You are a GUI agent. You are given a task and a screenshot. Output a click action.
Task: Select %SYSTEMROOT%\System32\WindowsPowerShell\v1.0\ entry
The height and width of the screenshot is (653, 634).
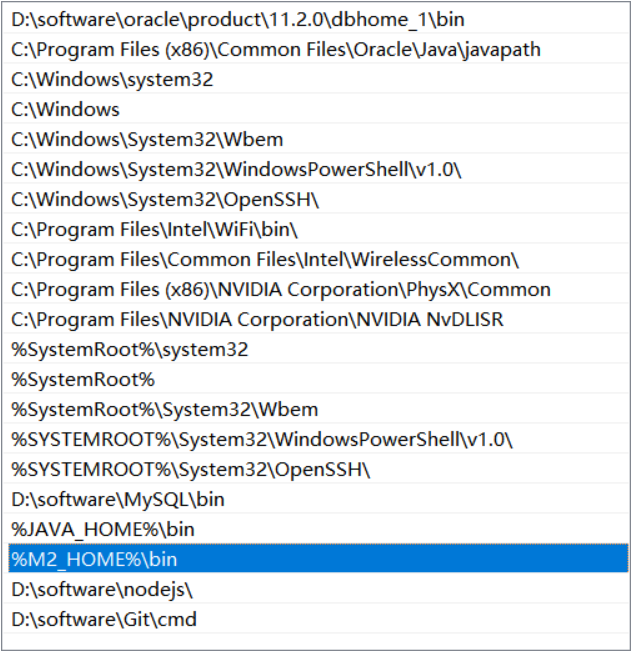(317, 439)
